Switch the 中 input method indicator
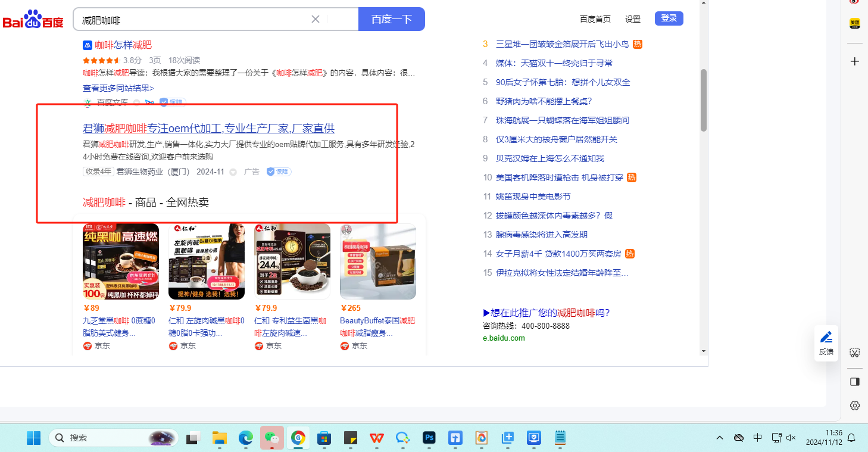The width and height of the screenshot is (868, 452). [757, 438]
